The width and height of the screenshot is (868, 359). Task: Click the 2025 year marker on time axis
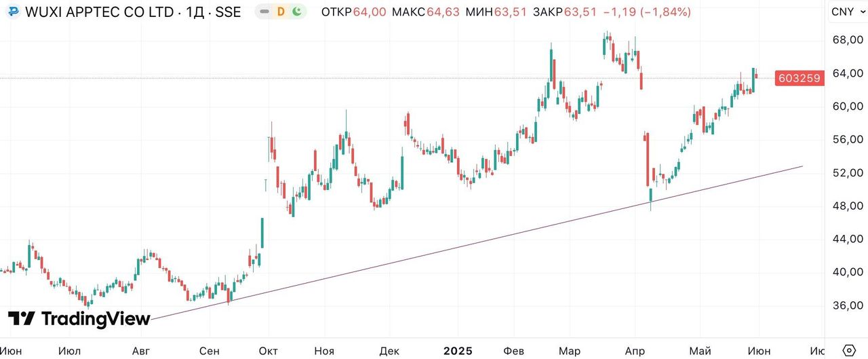click(x=457, y=351)
